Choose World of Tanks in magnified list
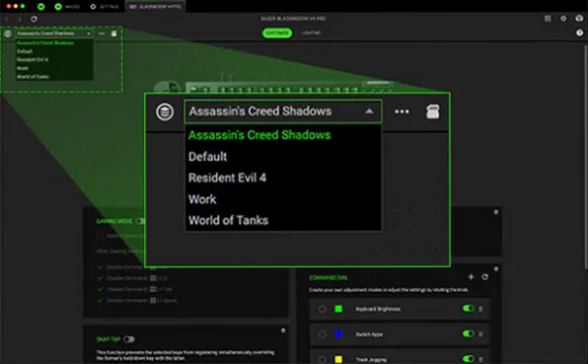The height and width of the screenshot is (364, 588). [228, 220]
